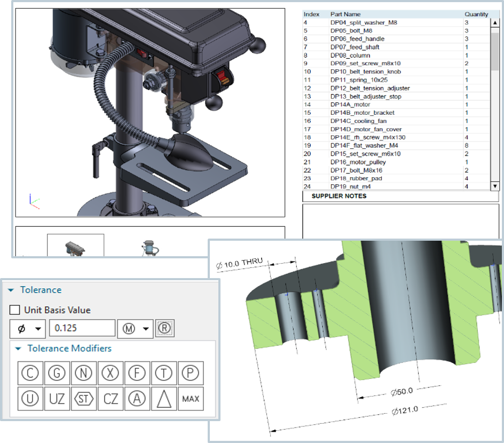Collapse the Tolerance Modifiers group
This screenshot has height=443, width=504.
coord(18,349)
